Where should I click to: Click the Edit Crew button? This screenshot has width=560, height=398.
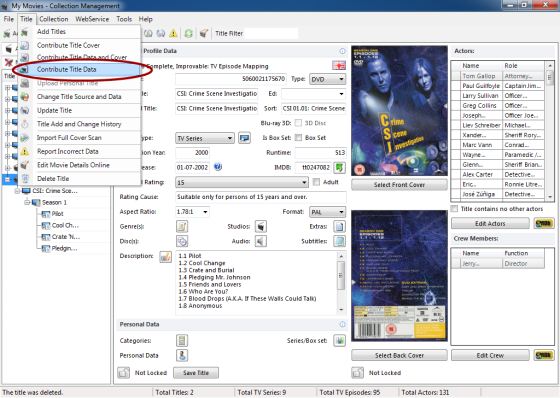tap(490, 355)
